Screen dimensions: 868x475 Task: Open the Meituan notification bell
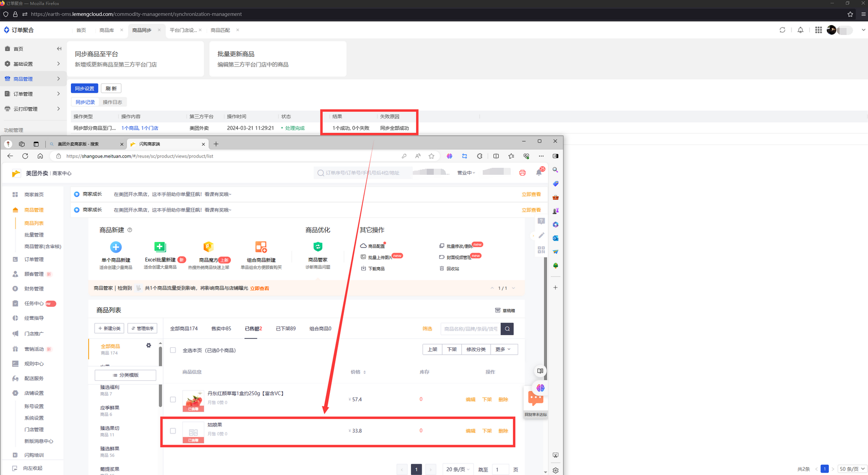coord(539,172)
